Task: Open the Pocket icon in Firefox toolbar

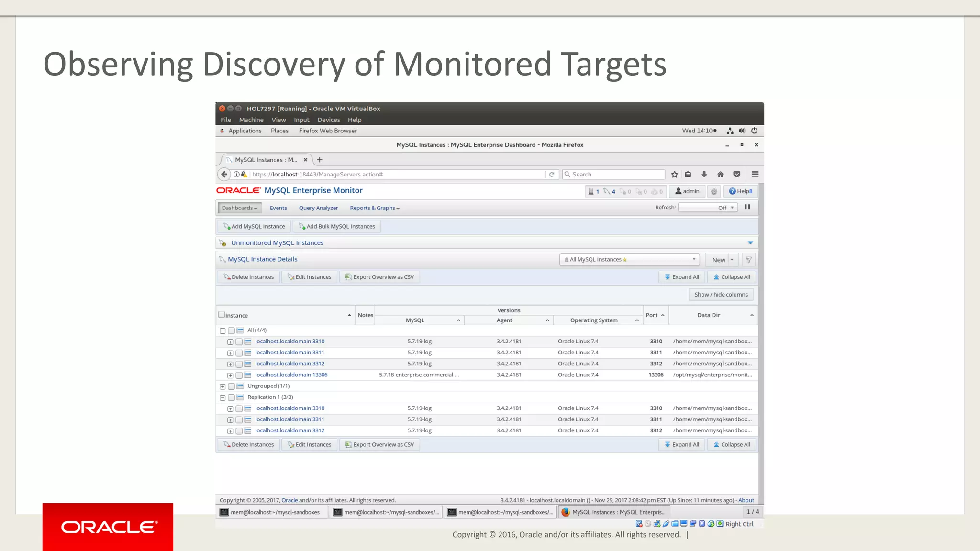Action: point(737,175)
